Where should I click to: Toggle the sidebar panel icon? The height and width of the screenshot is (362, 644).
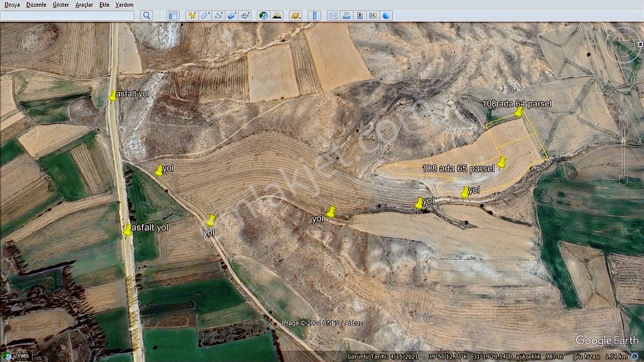[173, 16]
